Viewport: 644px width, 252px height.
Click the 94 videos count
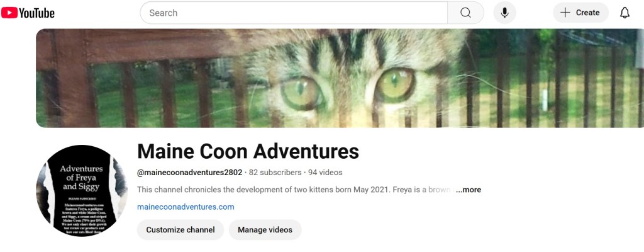325,172
